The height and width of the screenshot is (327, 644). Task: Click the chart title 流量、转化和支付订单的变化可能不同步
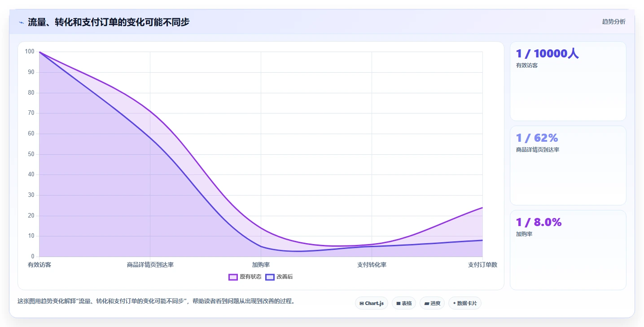click(x=109, y=22)
